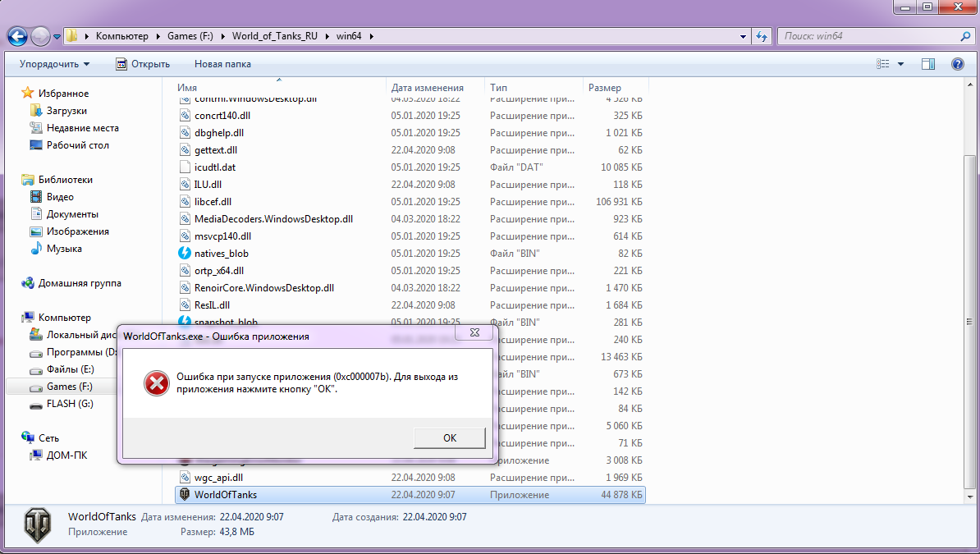980x554 pixels.
Task: Sort by the Тип column header
Action: (x=534, y=88)
